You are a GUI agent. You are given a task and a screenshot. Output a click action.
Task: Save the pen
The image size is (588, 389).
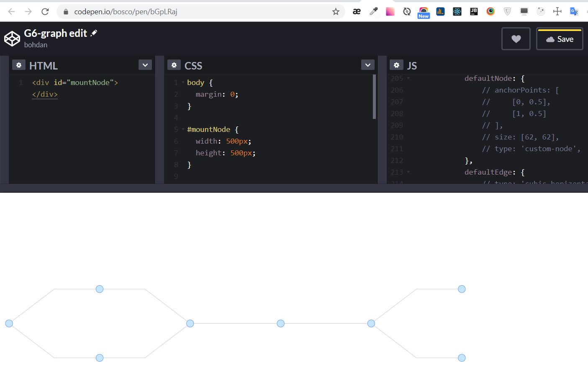pyautogui.click(x=560, y=39)
